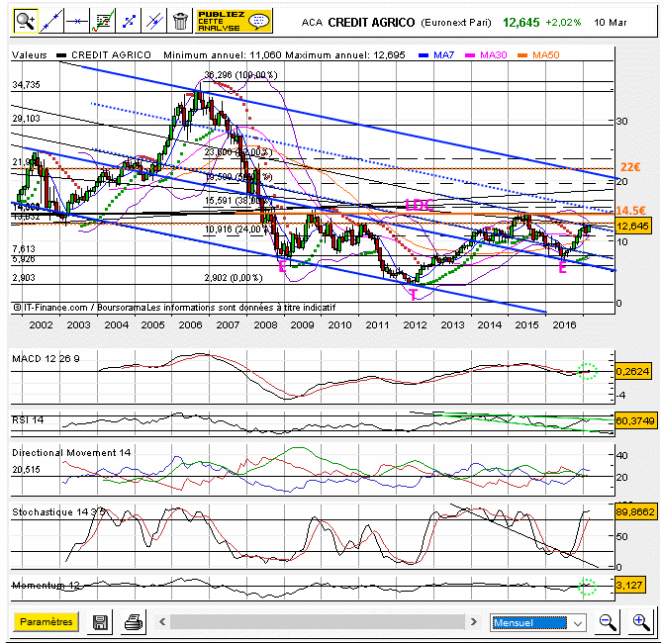
Task: Click the Minimum annuel: 11,060 text
Action: [x=223, y=55]
